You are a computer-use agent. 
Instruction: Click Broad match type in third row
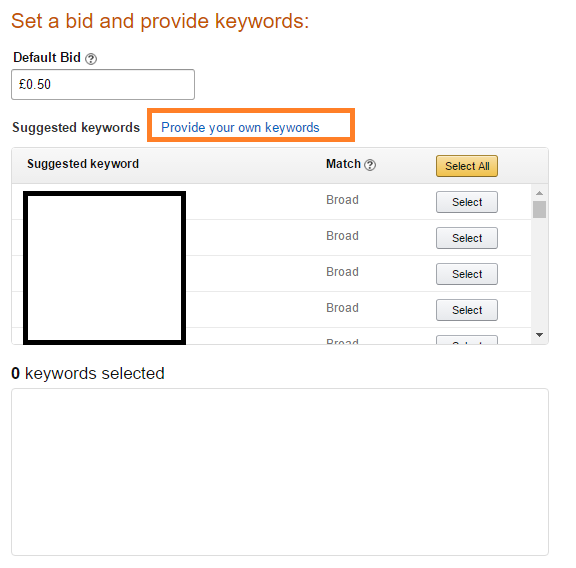[342, 272]
